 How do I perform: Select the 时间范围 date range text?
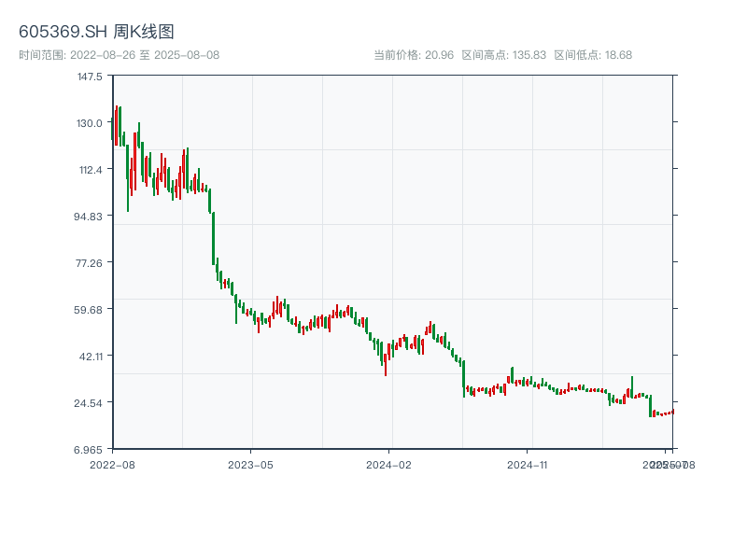[x=119, y=55]
